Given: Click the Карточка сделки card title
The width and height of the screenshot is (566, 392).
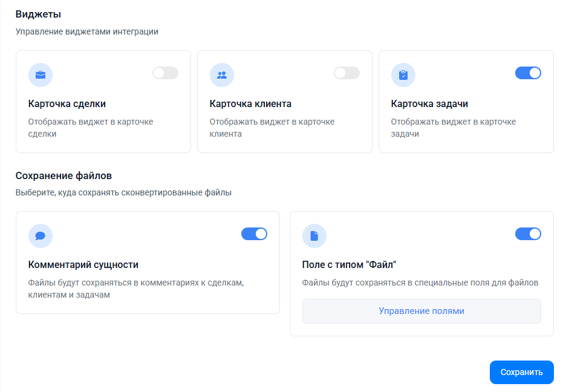Looking at the screenshot, I should [x=67, y=104].
